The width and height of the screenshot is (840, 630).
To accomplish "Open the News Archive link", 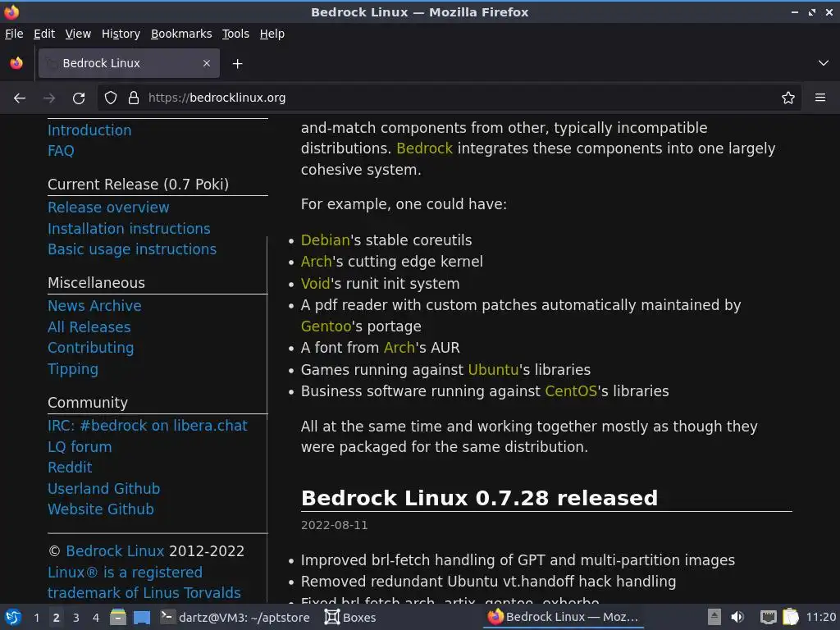I will [95, 306].
